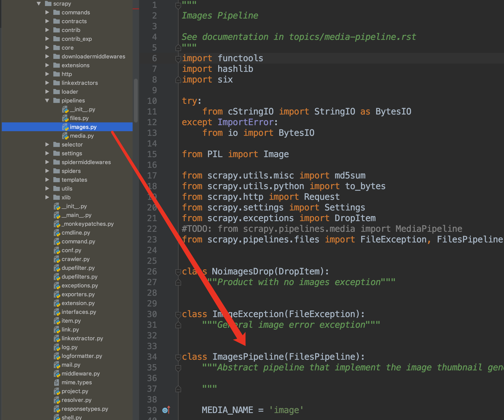Click Python file icon for resolver.py

point(57,400)
